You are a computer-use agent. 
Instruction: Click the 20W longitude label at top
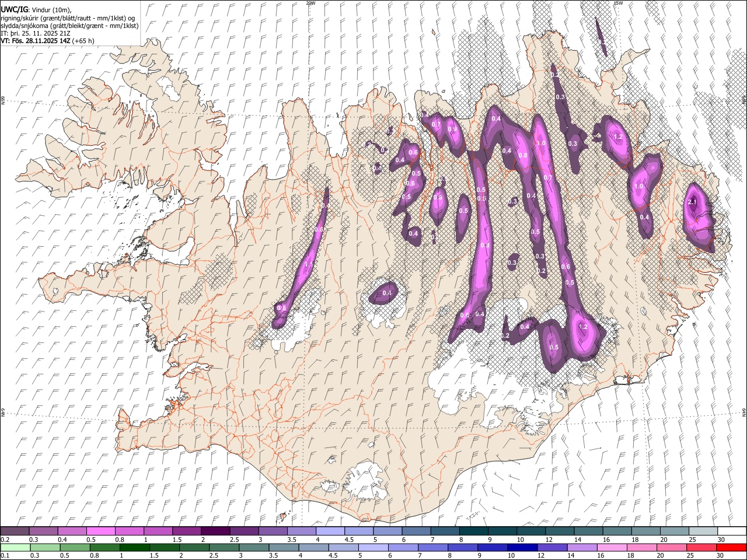pos(311,3)
